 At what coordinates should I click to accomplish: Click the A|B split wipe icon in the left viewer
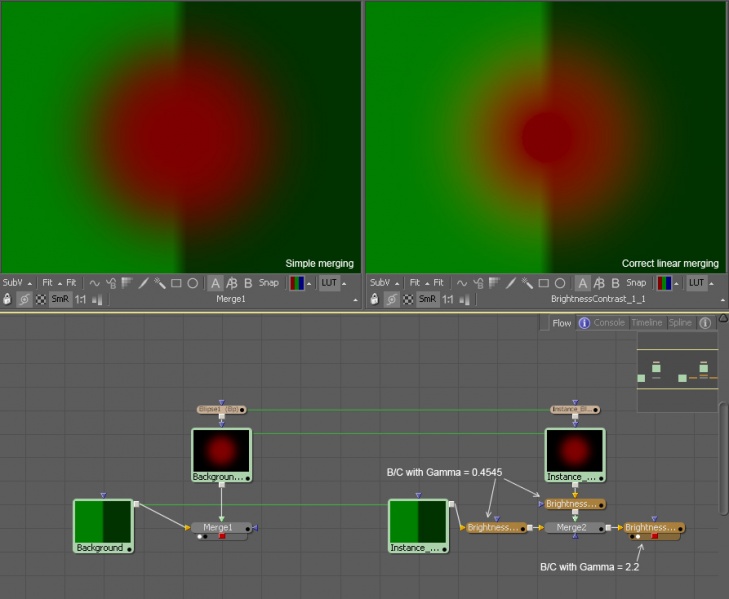pyautogui.click(x=232, y=283)
